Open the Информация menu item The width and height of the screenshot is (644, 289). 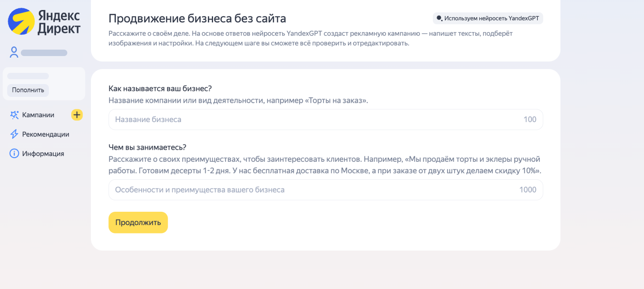pos(43,153)
